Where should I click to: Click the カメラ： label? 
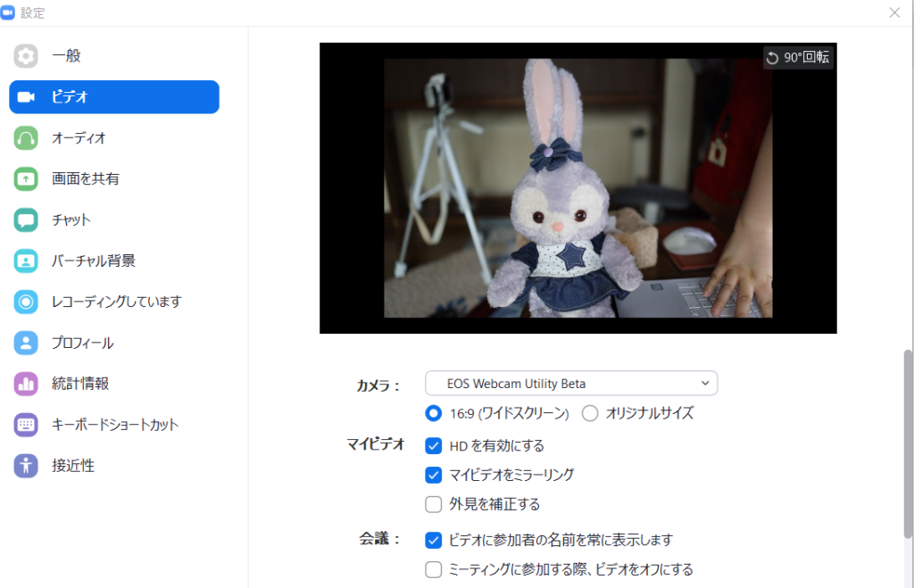point(378,385)
